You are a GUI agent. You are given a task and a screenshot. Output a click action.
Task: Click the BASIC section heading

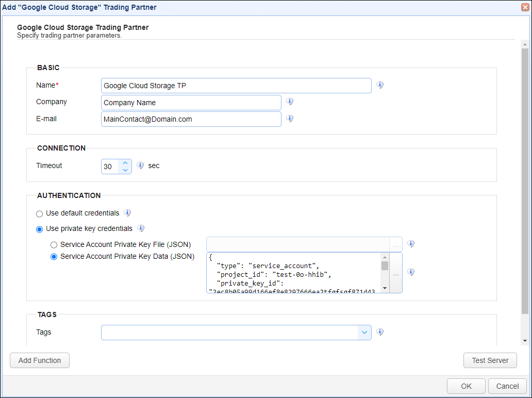[48, 68]
